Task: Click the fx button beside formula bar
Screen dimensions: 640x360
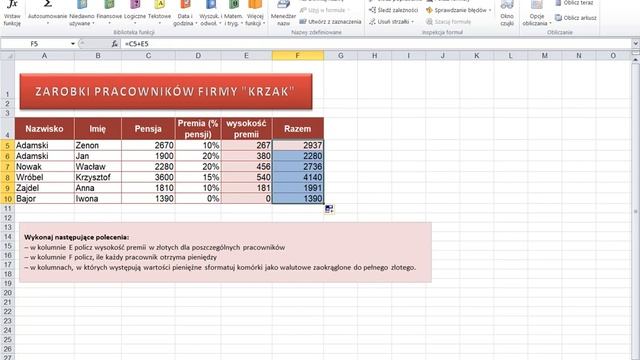Action: pos(115,44)
